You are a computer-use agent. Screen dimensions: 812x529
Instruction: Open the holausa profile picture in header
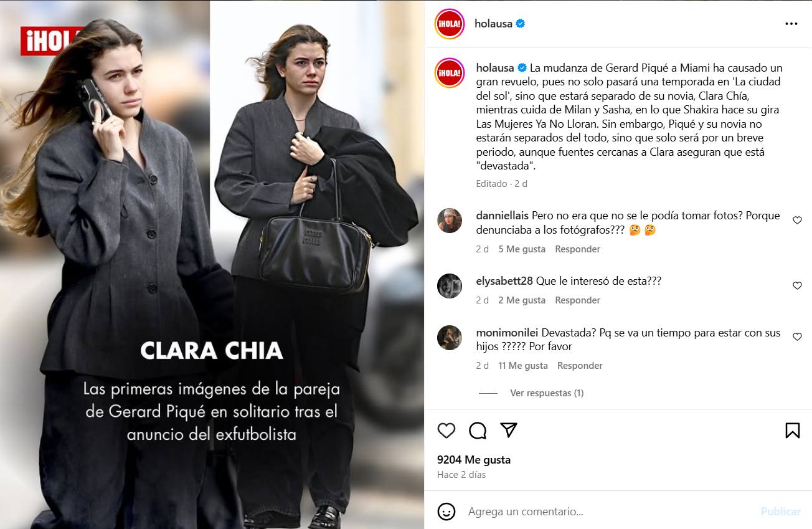click(450, 24)
